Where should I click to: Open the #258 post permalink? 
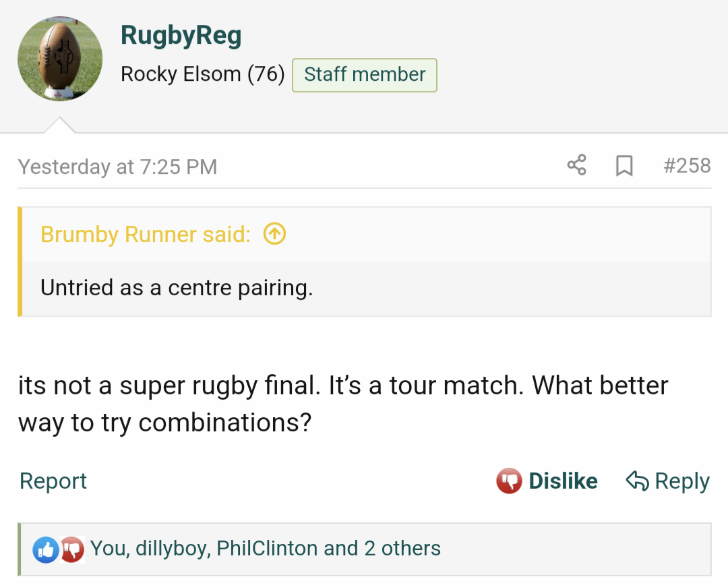(687, 166)
